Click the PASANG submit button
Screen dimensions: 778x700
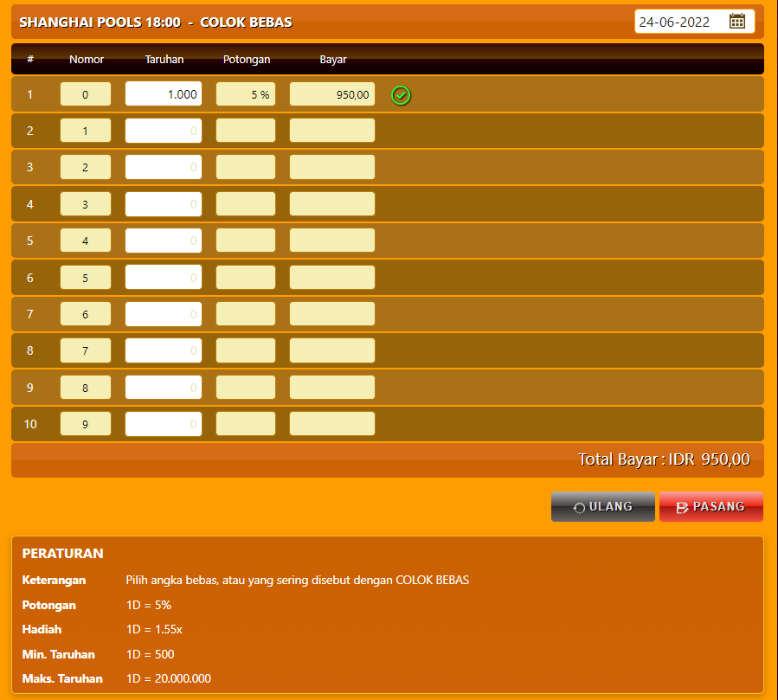click(710, 507)
